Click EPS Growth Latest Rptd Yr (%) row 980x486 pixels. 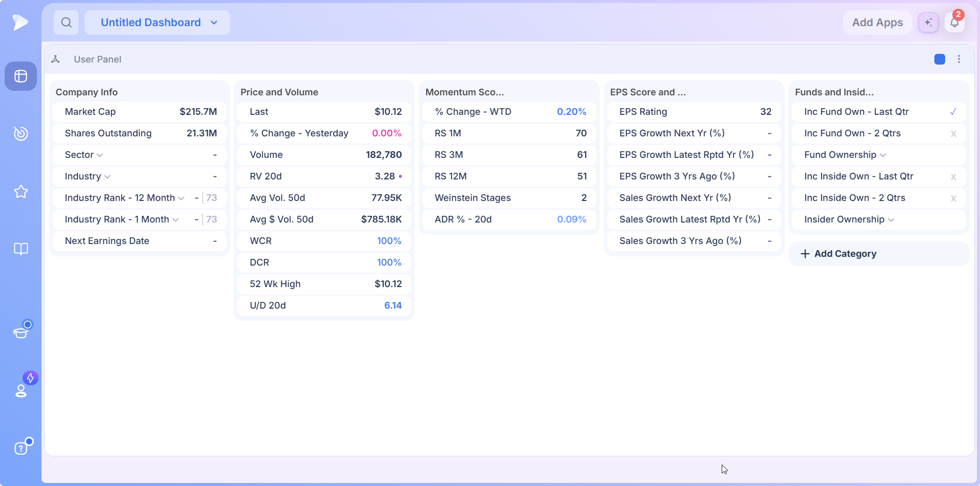(695, 155)
